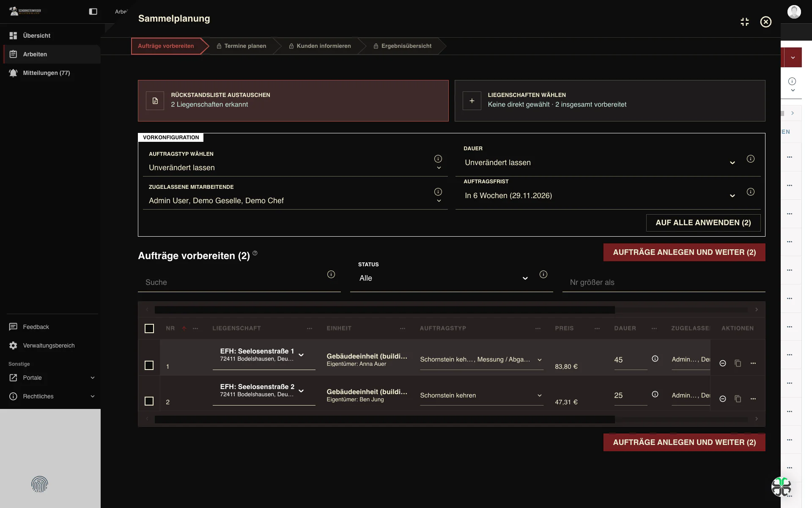Open info icon next to Suche field
Viewport: 812px width, 508px height.
331,274
